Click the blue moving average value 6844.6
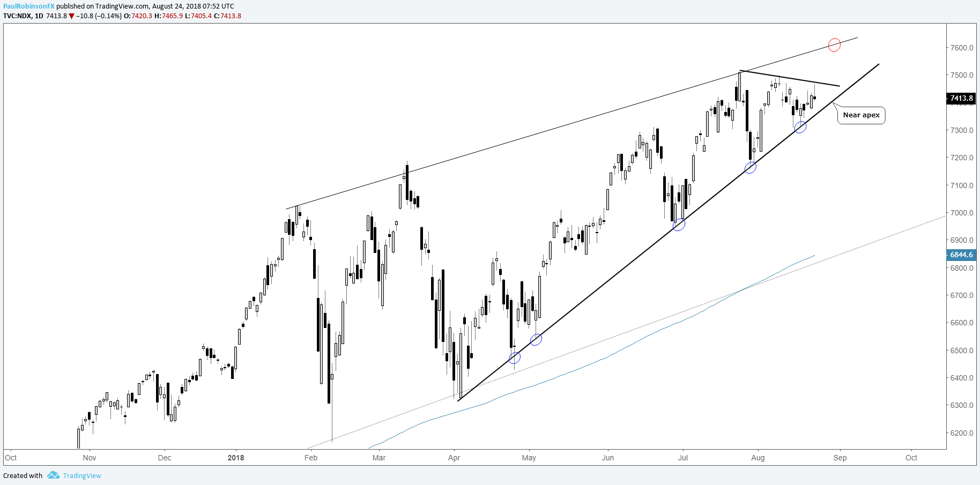 click(x=961, y=255)
